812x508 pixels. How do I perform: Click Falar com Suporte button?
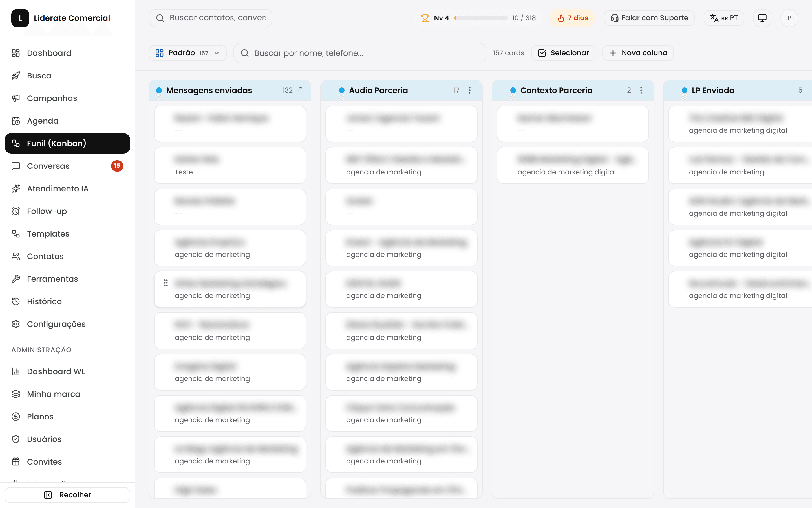649,18
